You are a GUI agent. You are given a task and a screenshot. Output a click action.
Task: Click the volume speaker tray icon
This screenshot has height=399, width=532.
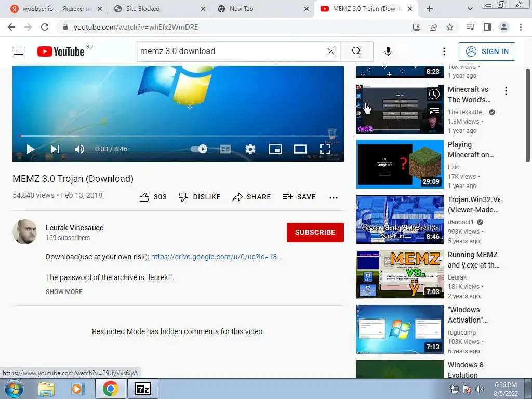coord(480,389)
